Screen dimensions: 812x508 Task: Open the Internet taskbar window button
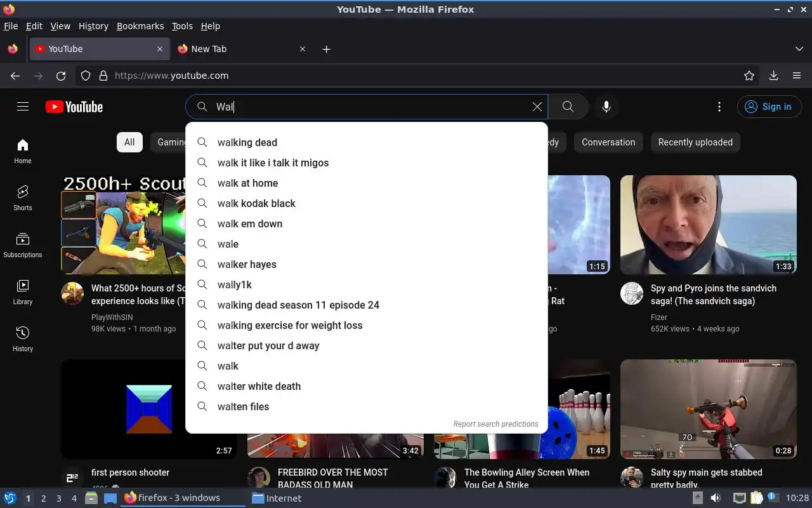277,498
